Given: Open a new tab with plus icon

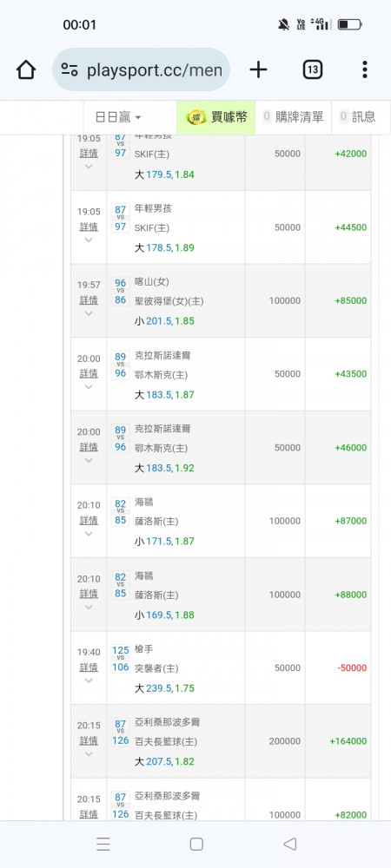Looking at the screenshot, I should (x=258, y=69).
